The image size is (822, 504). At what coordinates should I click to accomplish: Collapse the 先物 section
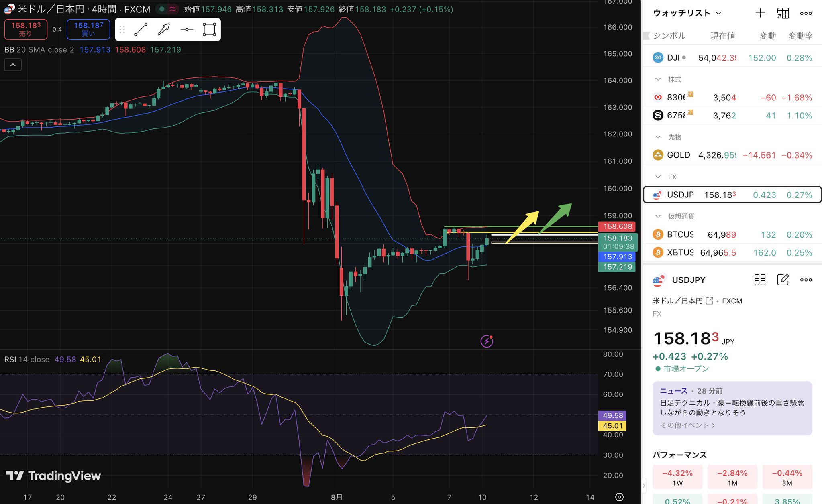coord(658,137)
